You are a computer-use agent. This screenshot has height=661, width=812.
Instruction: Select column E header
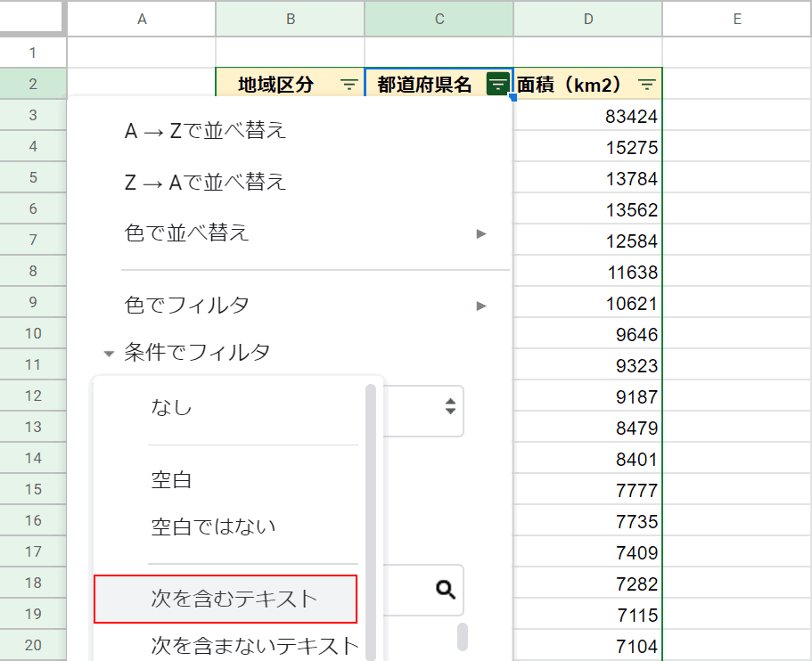pyautogui.click(x=737, y=19)
